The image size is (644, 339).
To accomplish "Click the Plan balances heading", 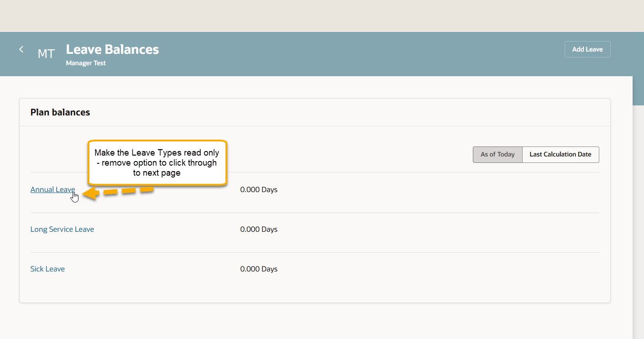I will [x=60, y=112].
